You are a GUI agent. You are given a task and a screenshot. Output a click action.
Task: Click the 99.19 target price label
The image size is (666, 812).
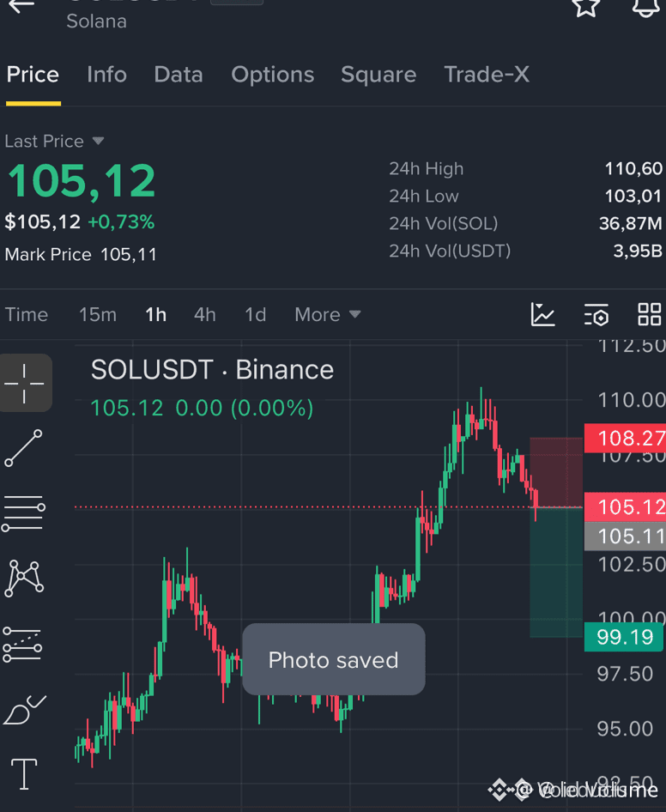pos(624,637)
